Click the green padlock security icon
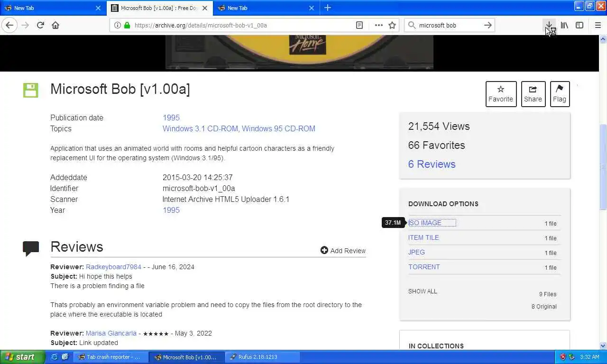This screenshot has height=364, width=607. click(x=127, y=25)
